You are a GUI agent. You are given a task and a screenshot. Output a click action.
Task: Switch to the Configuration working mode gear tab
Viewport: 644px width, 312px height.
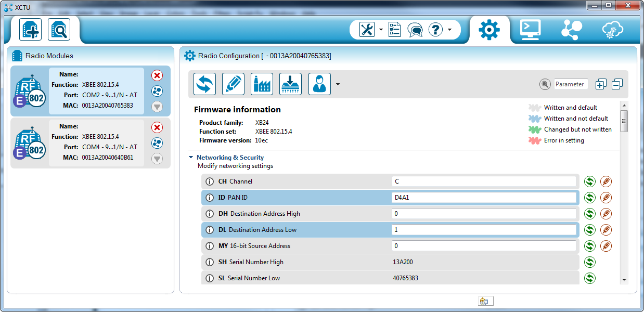pos(489,30)
